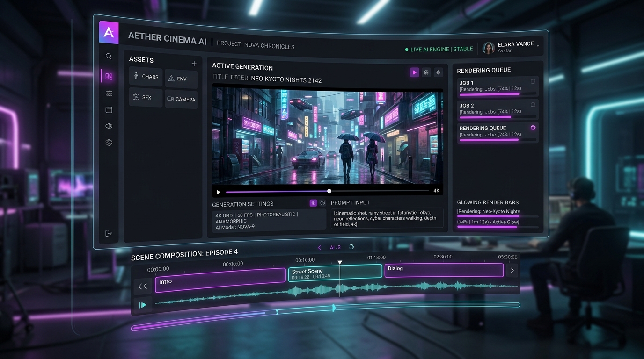This screenshot has height=359, width=644.
Task: Click the 00:10:00 timecode on the ruler
Action: pos(305,260)
